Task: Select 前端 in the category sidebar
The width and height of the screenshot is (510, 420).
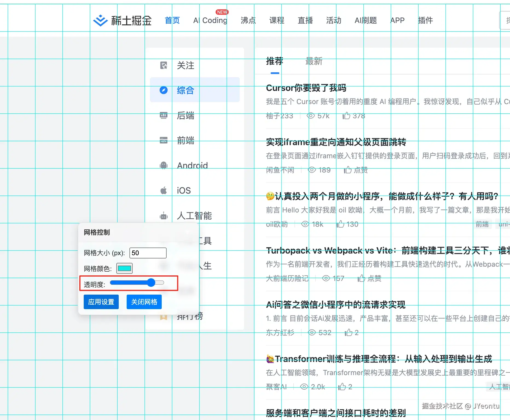Action: (x=195, y=140)
